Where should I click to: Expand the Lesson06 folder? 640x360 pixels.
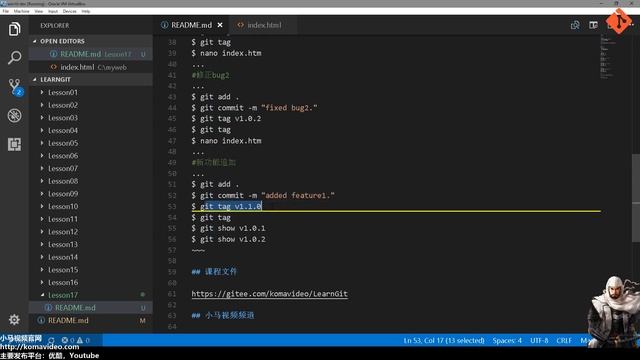(91, 156)
